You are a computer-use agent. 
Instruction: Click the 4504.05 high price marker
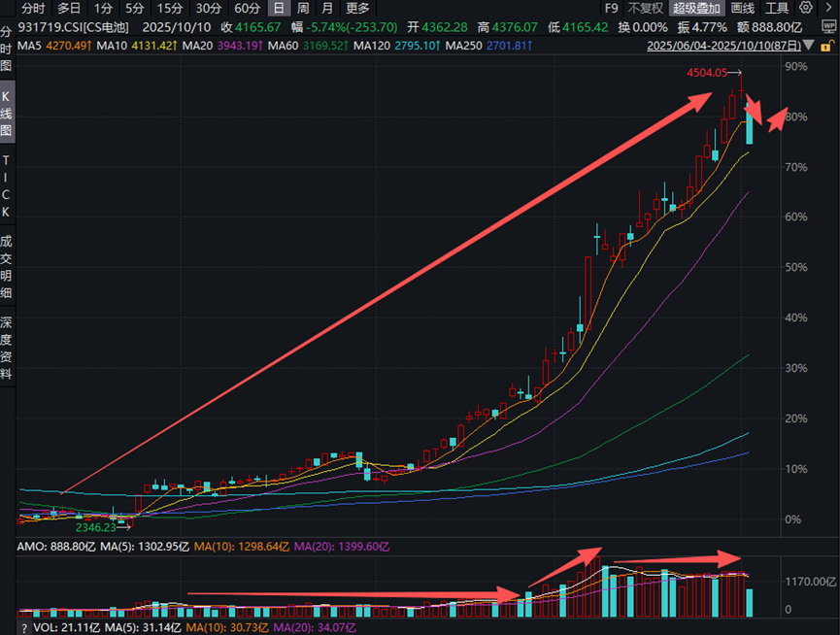tap(707, 73)
